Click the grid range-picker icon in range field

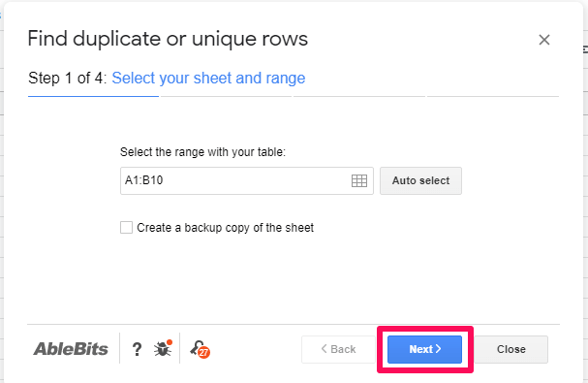(x=359, y=180)
